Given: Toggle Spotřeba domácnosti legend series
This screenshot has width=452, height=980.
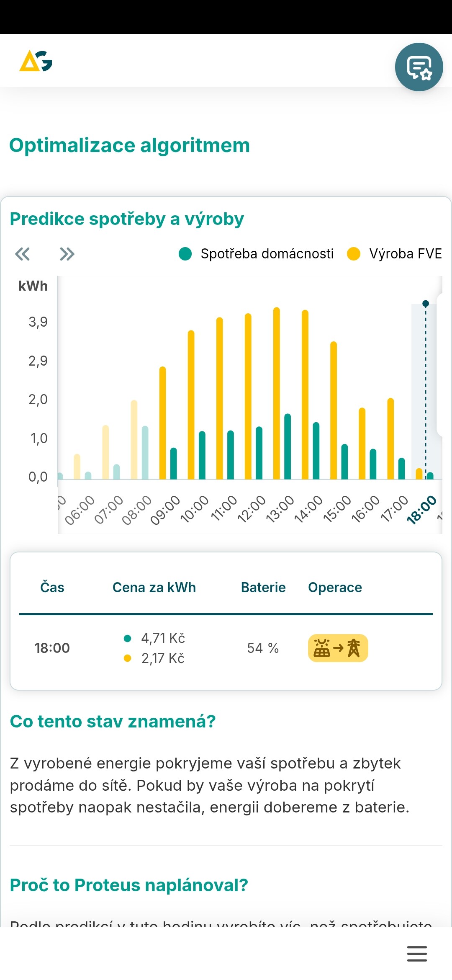Looking at the screenshot, I should [256, 254].
